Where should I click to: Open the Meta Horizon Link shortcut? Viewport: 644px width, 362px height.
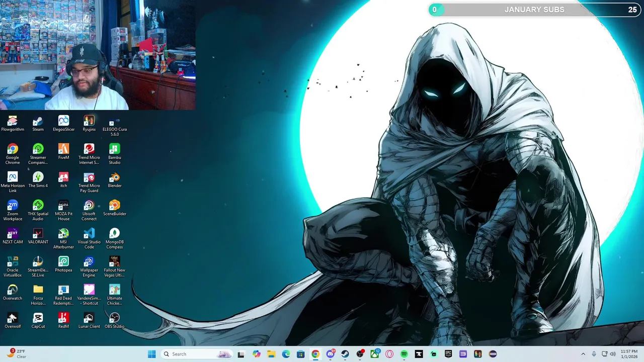pyautogui.click(x=13, y=183)
